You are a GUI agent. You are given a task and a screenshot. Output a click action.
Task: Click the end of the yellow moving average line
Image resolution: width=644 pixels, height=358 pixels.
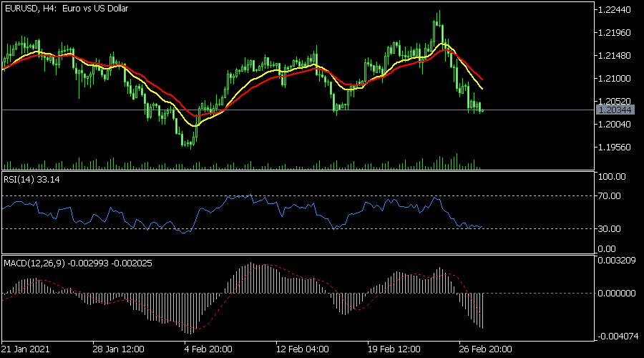(x=482, y=88)
